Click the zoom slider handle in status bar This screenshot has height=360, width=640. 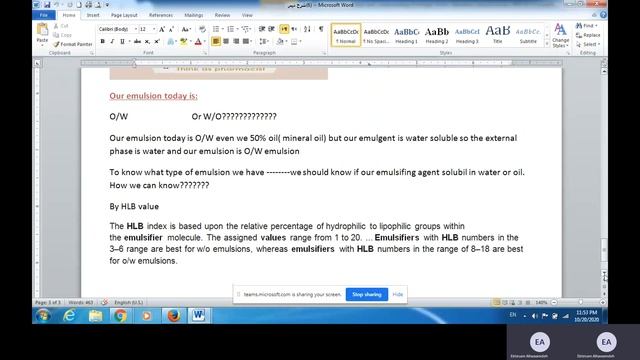580,302
